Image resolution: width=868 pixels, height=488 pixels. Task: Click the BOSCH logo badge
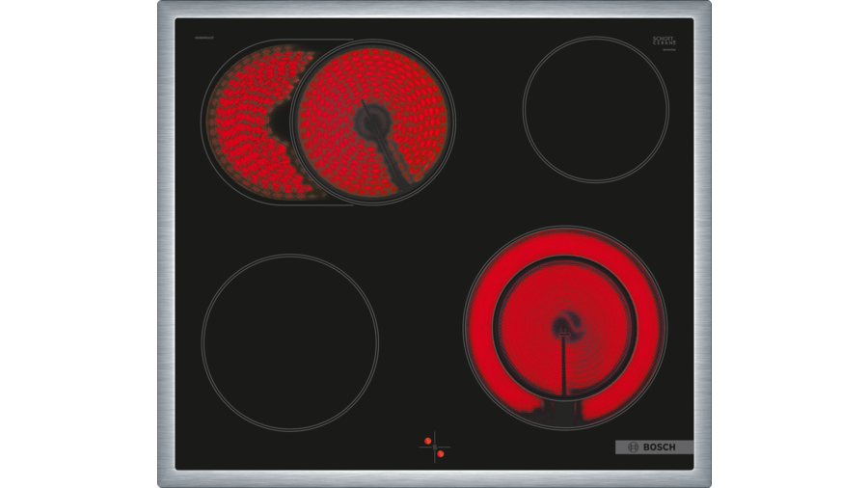[654, 447]
